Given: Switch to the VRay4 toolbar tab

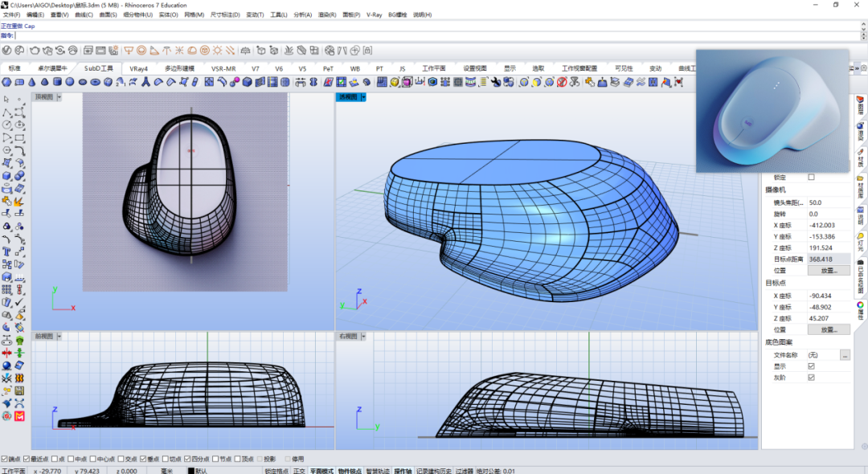Looking at the screenshot, I should click(x=138, y=68).
